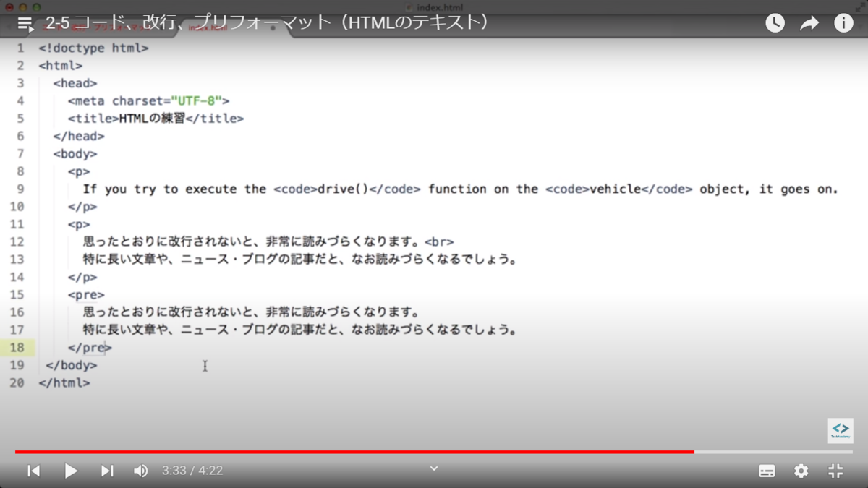Expand the chevron below the progress bar
The image size is (868, 488).
tap(434, 468)
